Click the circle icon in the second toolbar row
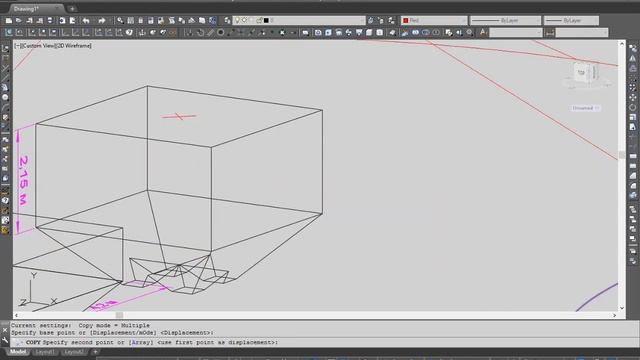The image size is (640, 360). (220, 32)
